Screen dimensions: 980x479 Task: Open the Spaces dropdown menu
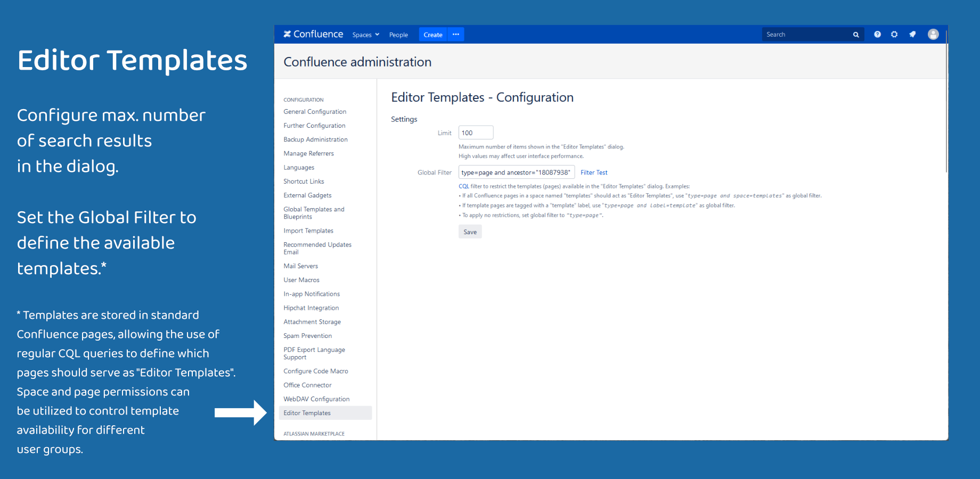[365, 35]
